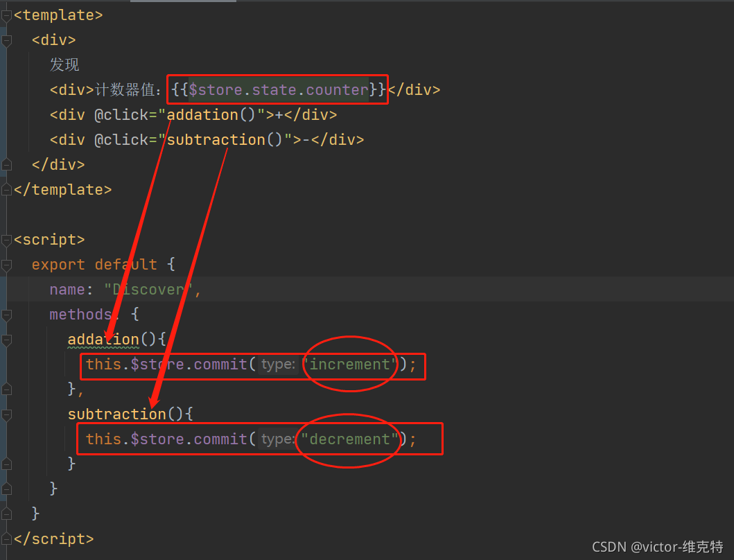The width and height of the screenshot is (734, 560).
Task: Click the "Discover" string value
Action: [x=148, y=290]
